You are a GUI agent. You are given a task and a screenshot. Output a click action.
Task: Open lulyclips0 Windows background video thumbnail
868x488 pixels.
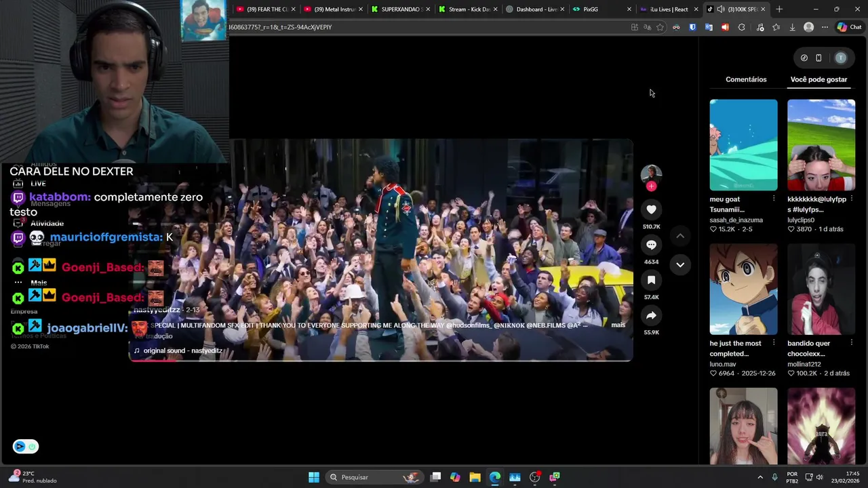pos(821,145)
